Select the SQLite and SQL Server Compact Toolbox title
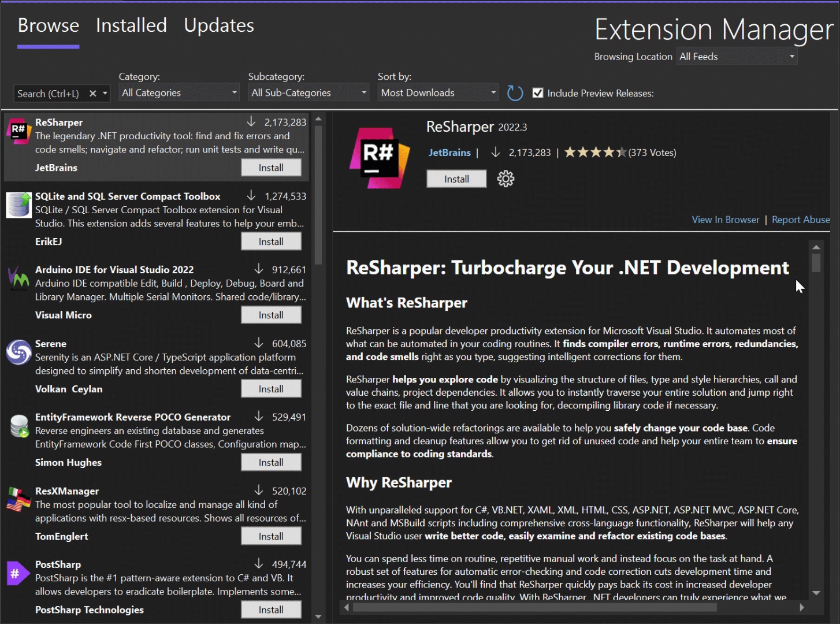Image resolution: width=840 pixels, height=624 pixels. [x=128, y=196]
